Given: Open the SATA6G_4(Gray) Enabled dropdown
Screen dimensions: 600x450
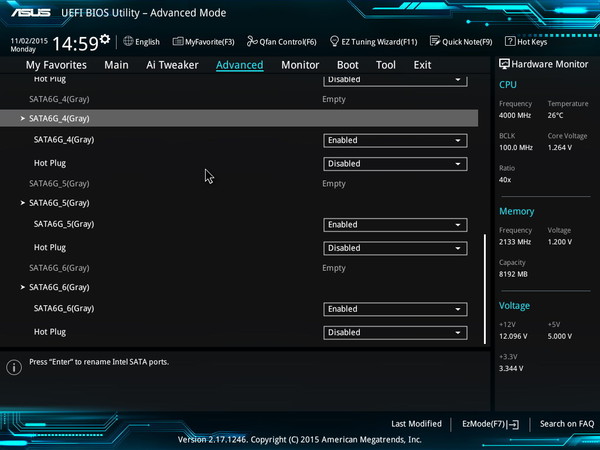Looking at the screenshot, I should point(395,140).
